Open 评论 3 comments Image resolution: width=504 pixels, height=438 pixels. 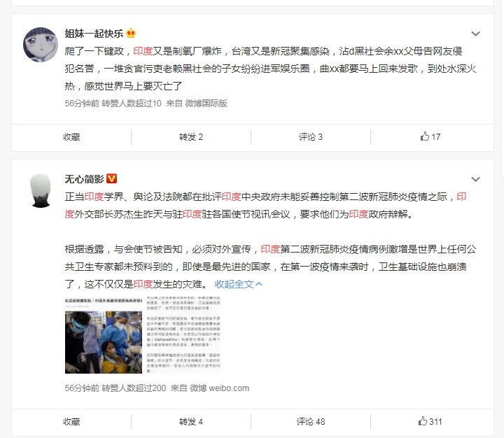(311, 137)
